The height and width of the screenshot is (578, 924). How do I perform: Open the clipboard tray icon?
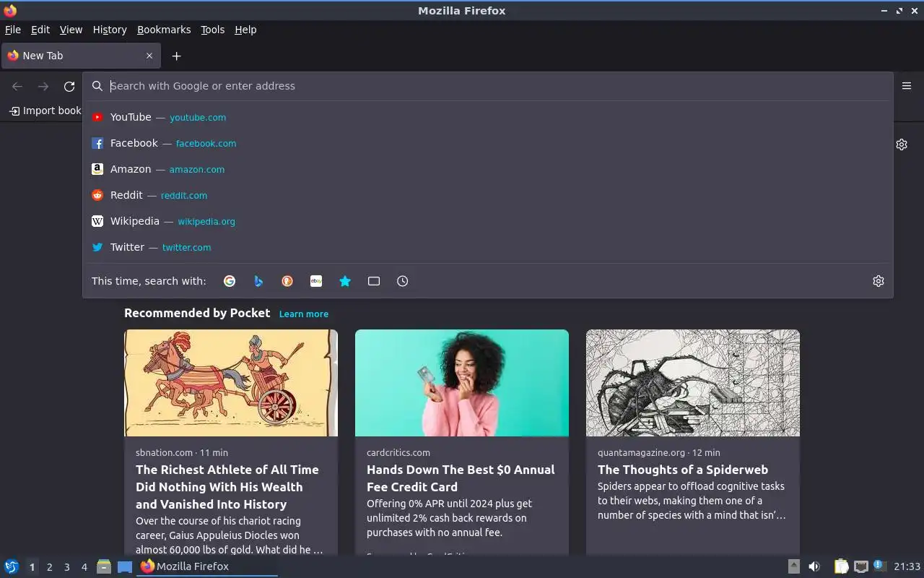point(841,566)
